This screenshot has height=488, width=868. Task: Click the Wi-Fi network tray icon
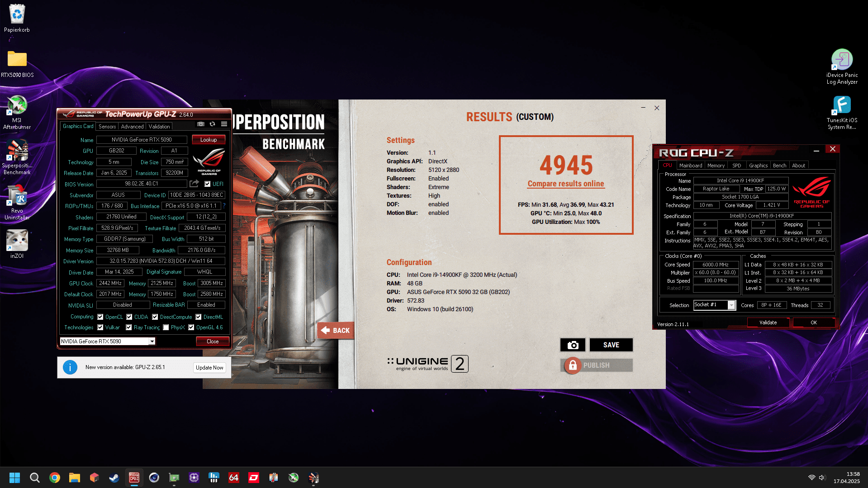point(811,478)
